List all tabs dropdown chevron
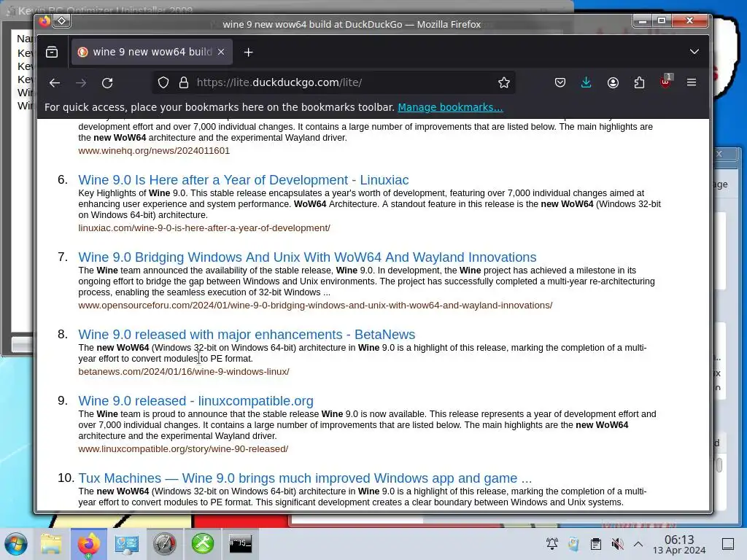Screen dimensions: 747x560 pyautogui.click(x=694, y=52)
